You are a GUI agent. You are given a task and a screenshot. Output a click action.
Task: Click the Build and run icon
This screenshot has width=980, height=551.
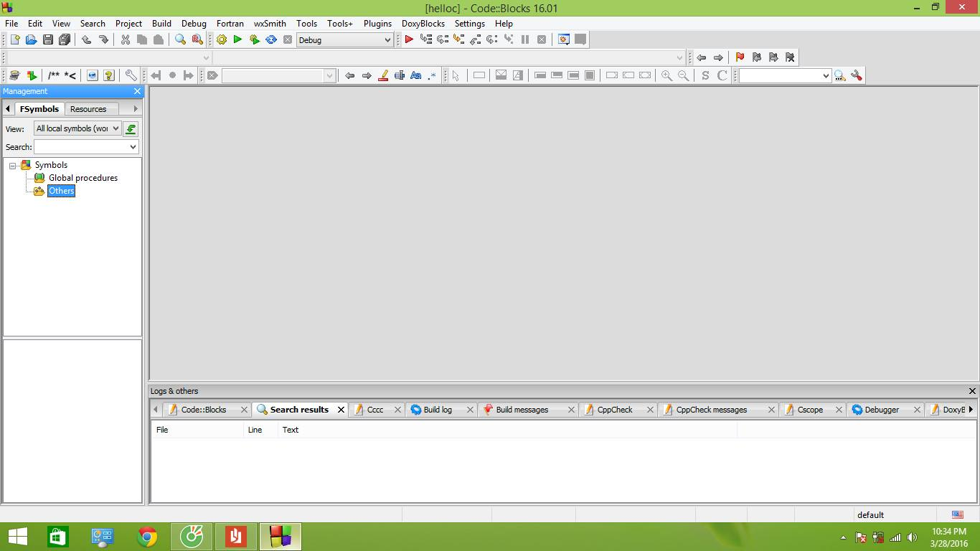pyautogui.click(x=254, y=39)
